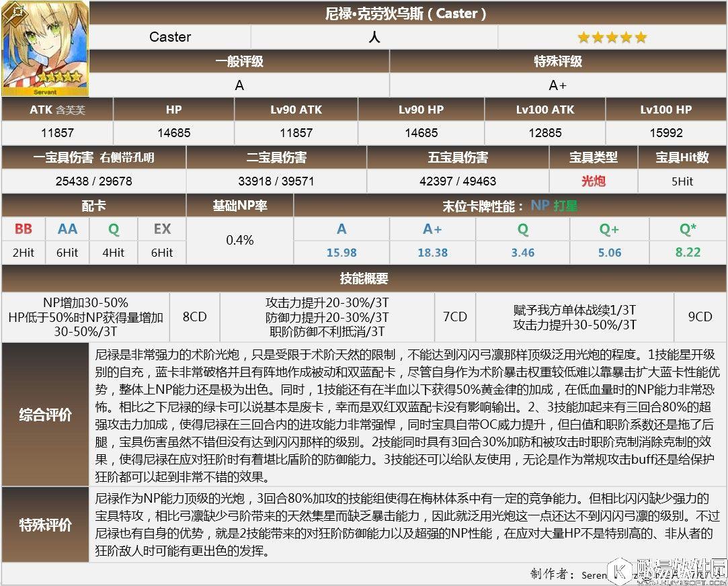Select the blue AA card label
The height and width of the screenshot is (586, 728).
pos(67,229)
